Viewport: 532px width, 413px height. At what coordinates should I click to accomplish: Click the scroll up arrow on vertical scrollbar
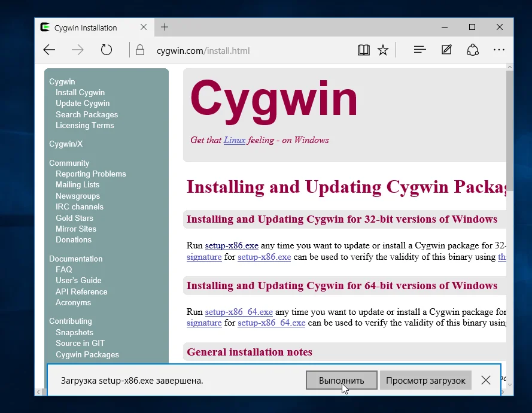[510, 67]
